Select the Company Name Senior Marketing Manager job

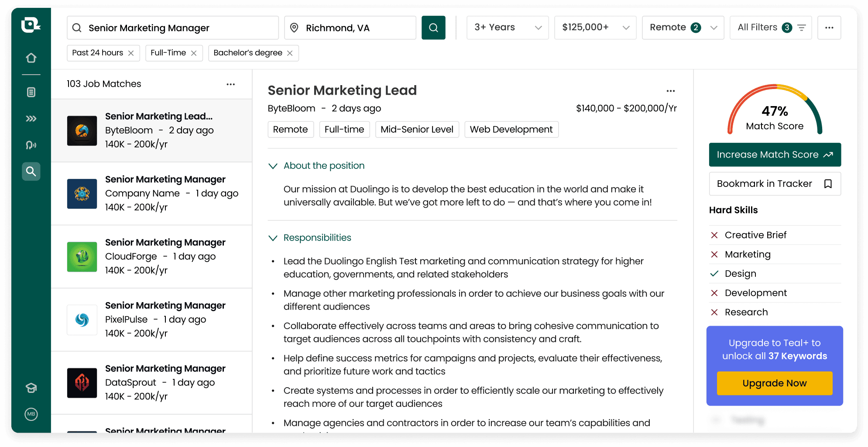pos(152,194)
